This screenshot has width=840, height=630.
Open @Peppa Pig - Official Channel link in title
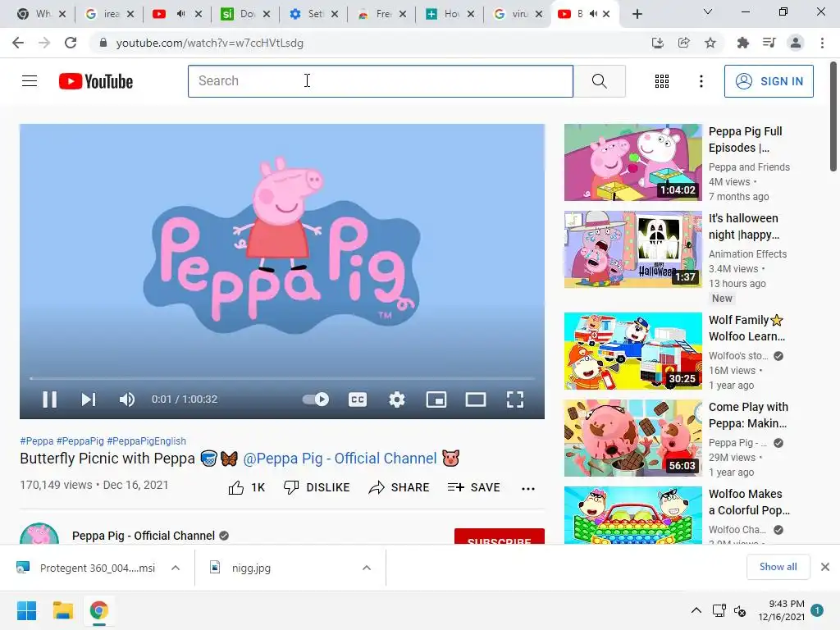340,459
